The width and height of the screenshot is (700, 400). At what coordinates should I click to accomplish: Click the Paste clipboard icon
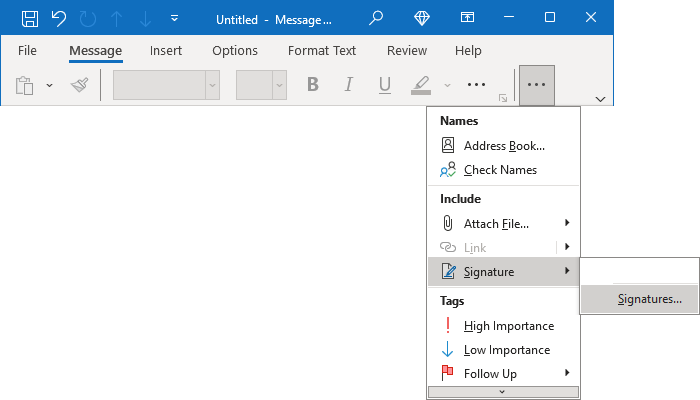[x=25, y=85]
